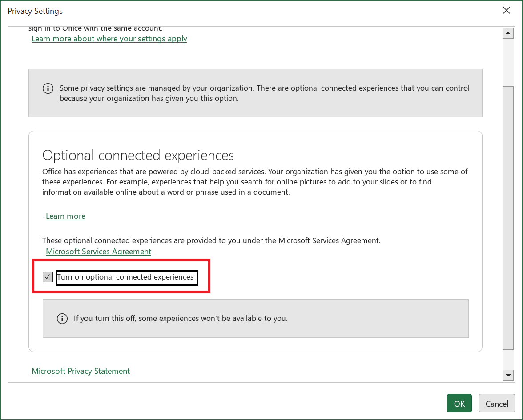Click info icon beside turn this off note
Image resolution: width=523 pixels, height=420 pixels.
[x=62, y=318]
